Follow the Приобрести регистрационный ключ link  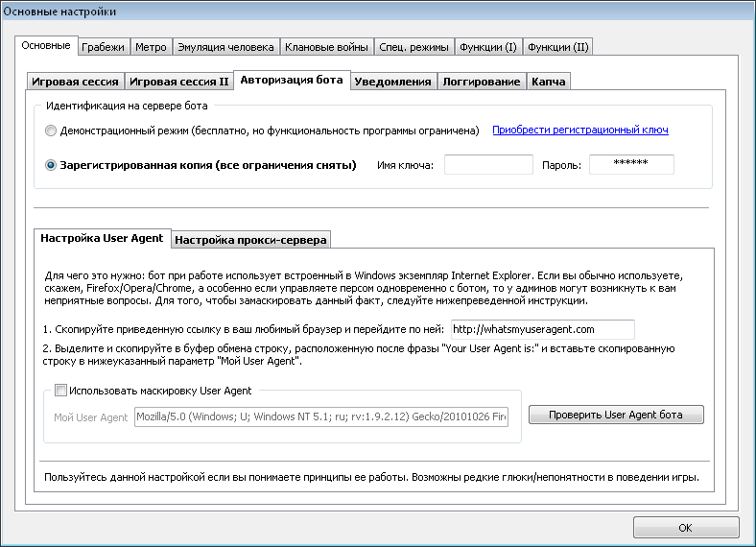[x=580, y=130]
